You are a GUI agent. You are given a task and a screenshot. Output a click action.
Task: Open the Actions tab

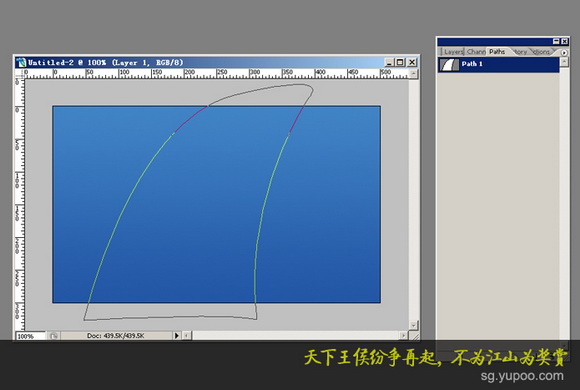541,52
